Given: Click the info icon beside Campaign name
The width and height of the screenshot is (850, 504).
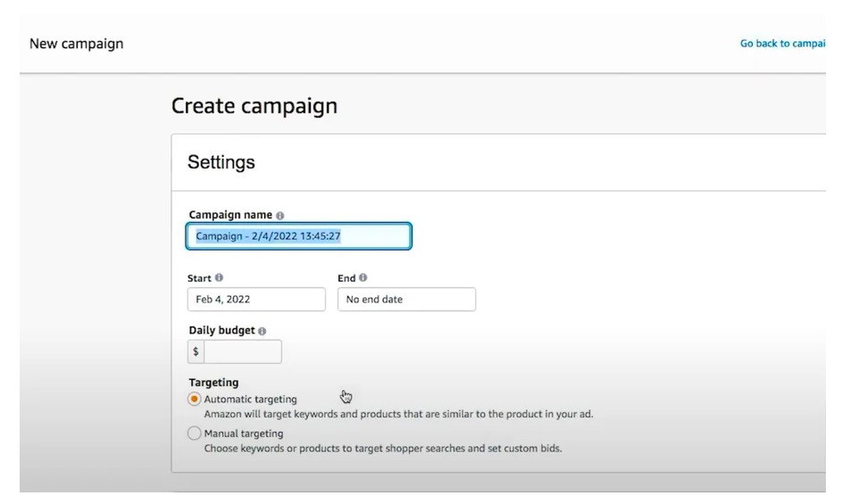Looking at the screenshot, I should [280, 216].
